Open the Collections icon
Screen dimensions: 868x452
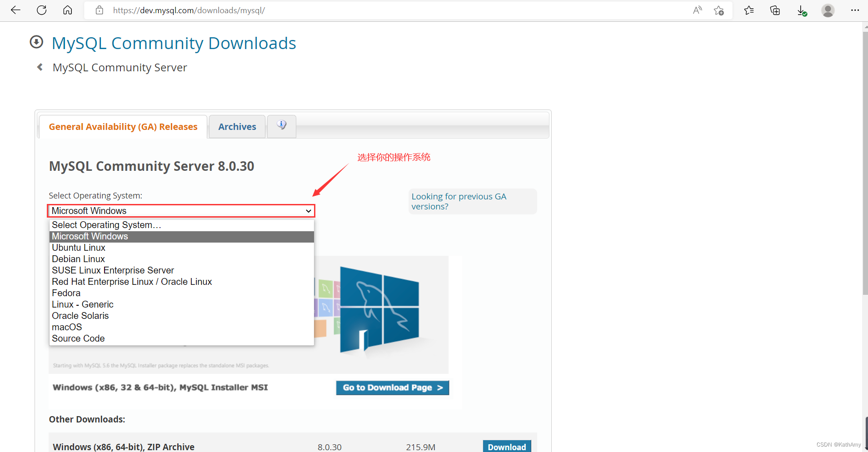(775, 10)
